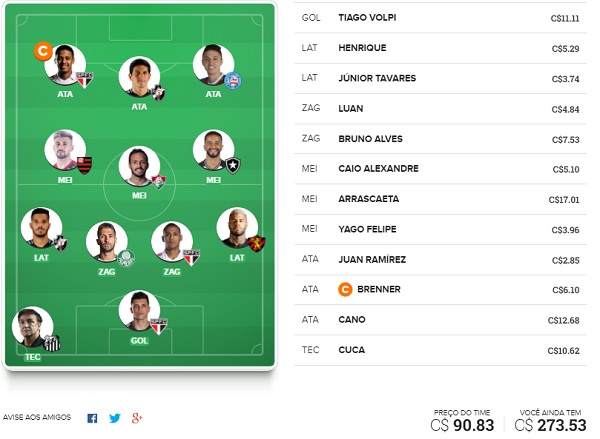The height and width of the screenshot is (439, 600).
Task: Select the coach photo above TEC label
Action: click(33, 327)
